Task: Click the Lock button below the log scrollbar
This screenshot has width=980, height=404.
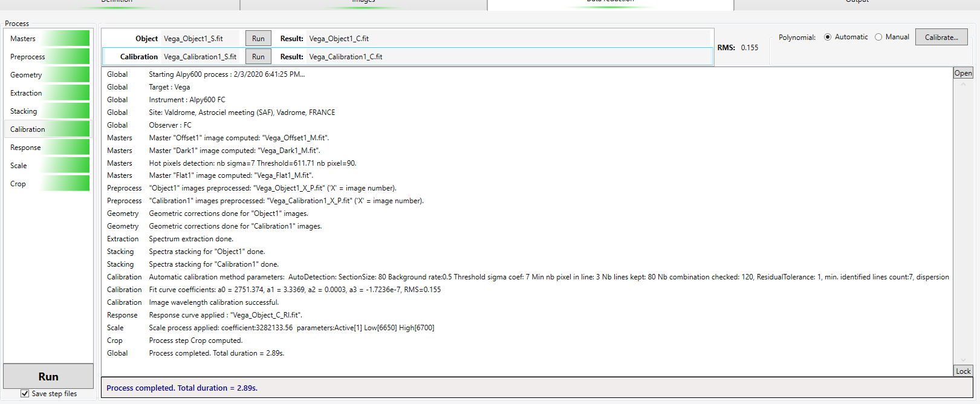Action: (x=963, y=371)
